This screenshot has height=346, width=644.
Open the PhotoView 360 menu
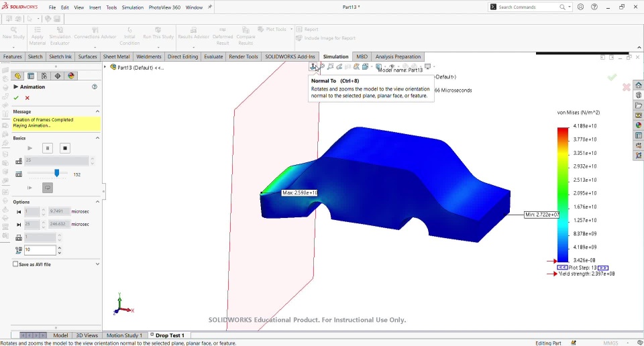pos(164,7)
